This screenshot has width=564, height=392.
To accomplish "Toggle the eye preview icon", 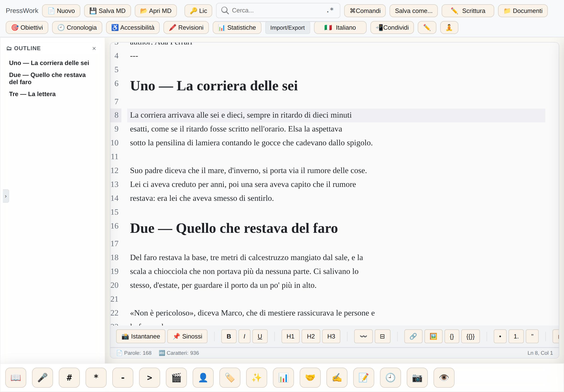I will pos(444,377).
